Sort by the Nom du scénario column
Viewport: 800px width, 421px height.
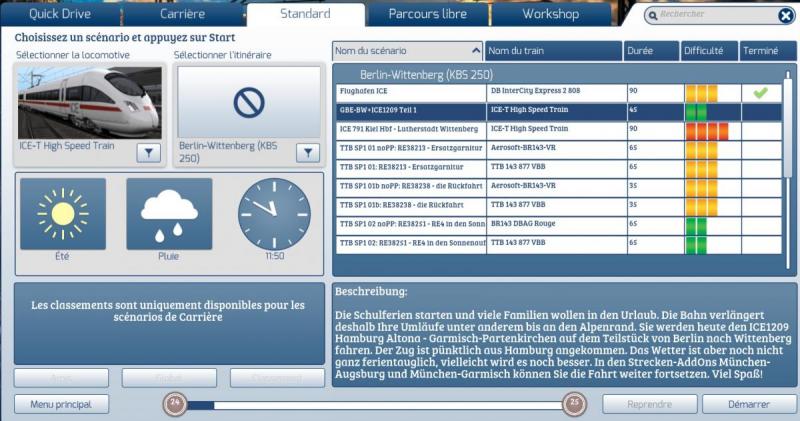[407, 51]
